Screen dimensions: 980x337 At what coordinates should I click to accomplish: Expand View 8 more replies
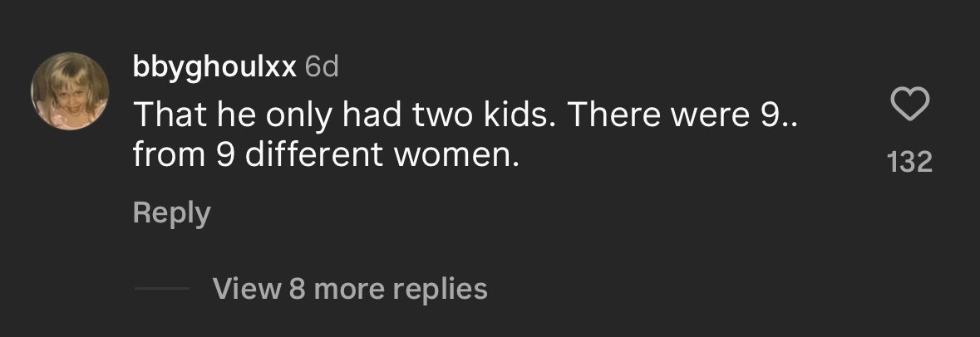pos(350,288)
